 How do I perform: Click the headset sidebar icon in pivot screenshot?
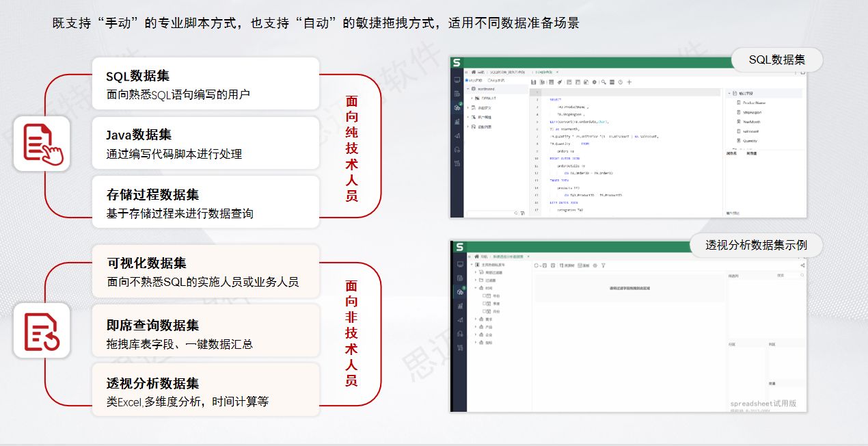coord(460,334)
